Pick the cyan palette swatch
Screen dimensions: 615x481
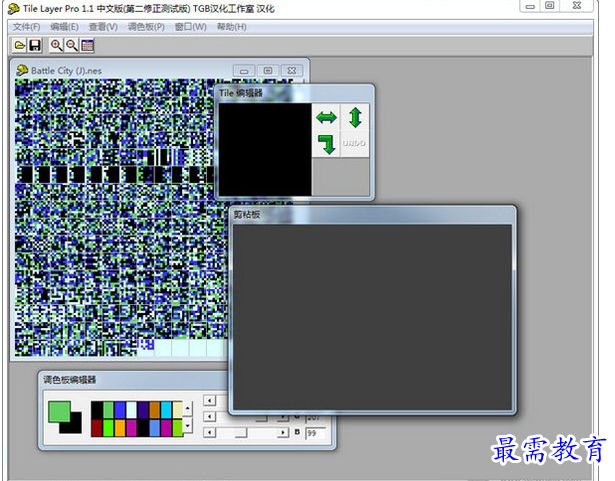point(166,410)
